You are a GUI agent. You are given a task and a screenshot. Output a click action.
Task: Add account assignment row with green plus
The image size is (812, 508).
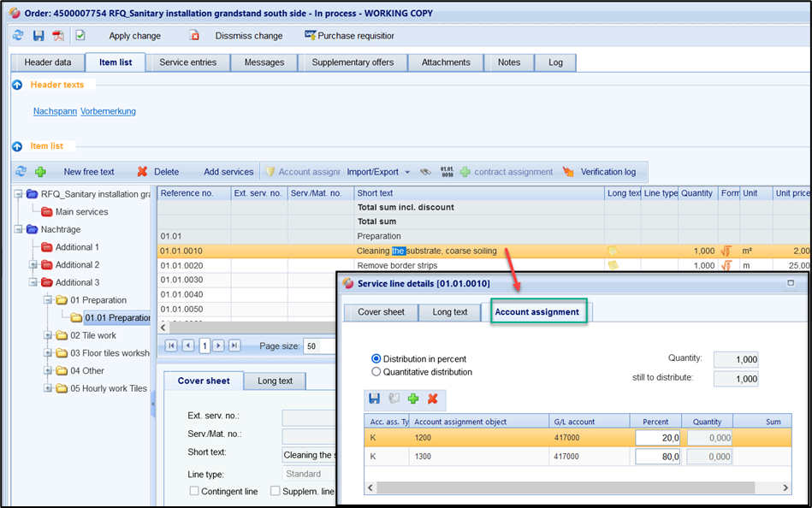(412, 399)
